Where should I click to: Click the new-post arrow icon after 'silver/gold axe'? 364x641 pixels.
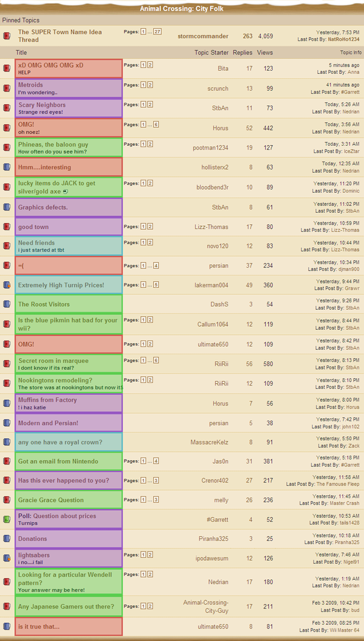[x=66, y=192]
